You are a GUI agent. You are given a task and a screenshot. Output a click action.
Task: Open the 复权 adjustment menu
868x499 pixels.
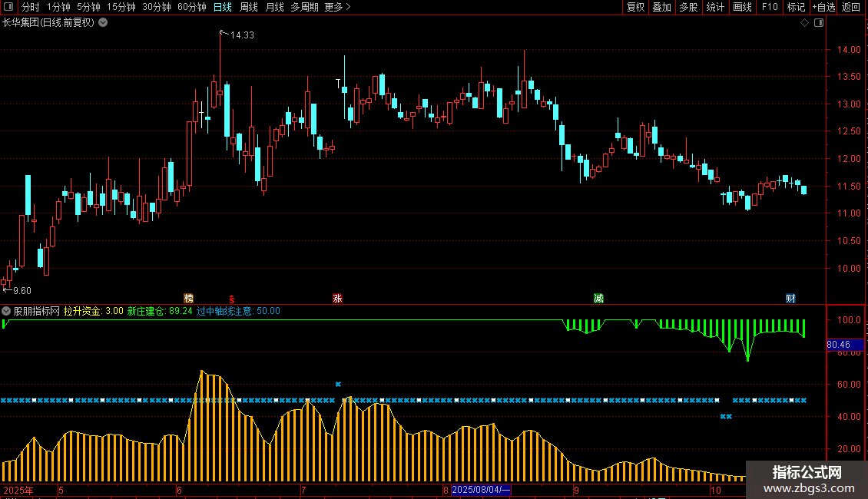[635, 7]
